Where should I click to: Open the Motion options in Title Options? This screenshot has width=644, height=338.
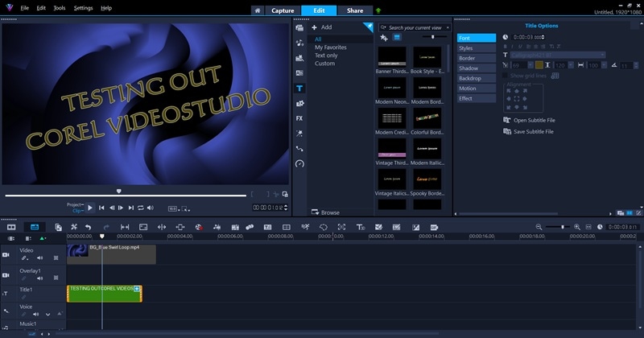(477, 89)
